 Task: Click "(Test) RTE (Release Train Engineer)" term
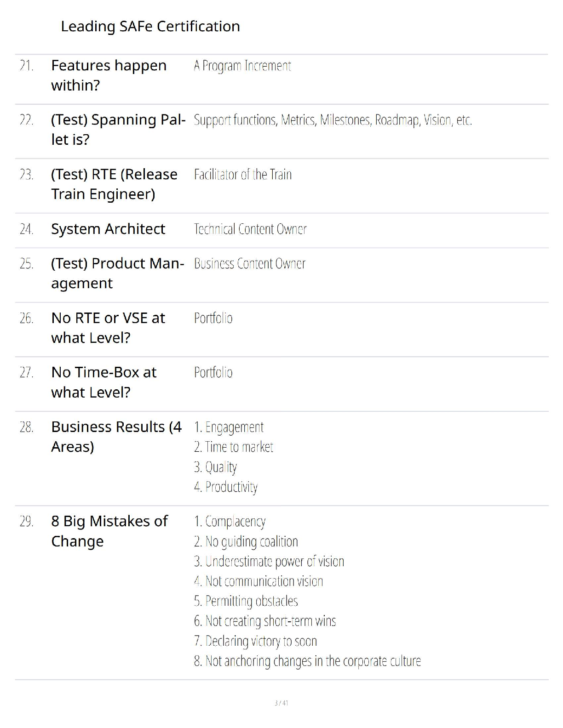point(114,184)
